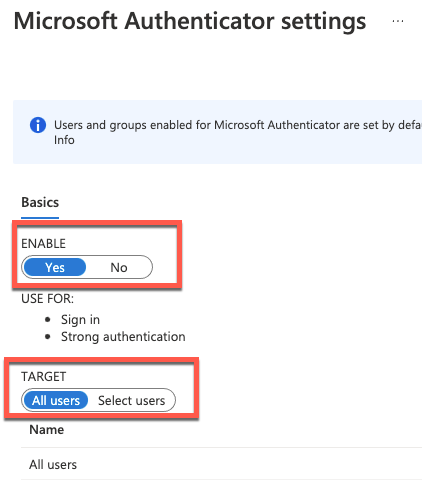Click the word 'Microsoft' in page title
Screen dimensions: 422x493
click(66, 21)
